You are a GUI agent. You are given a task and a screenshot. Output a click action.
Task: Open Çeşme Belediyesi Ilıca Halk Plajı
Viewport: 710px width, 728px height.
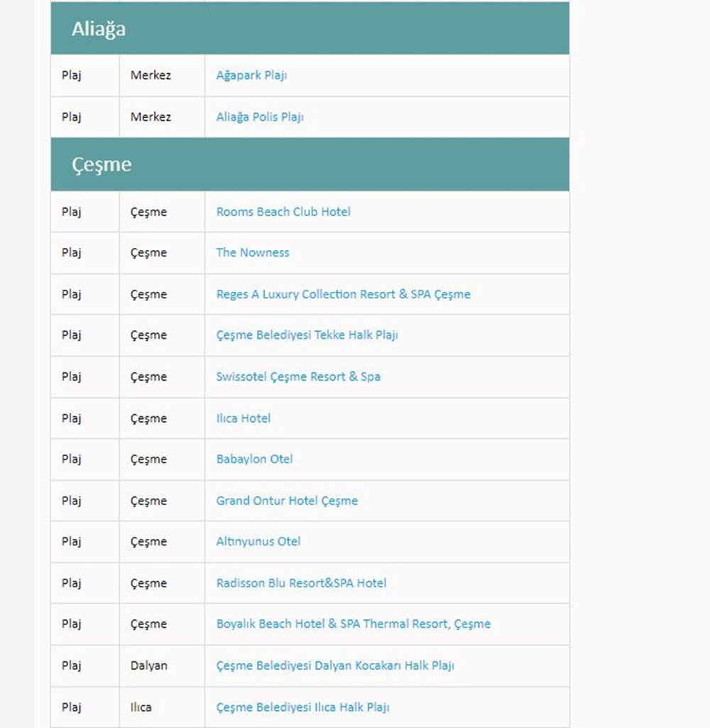coord(302,707)
